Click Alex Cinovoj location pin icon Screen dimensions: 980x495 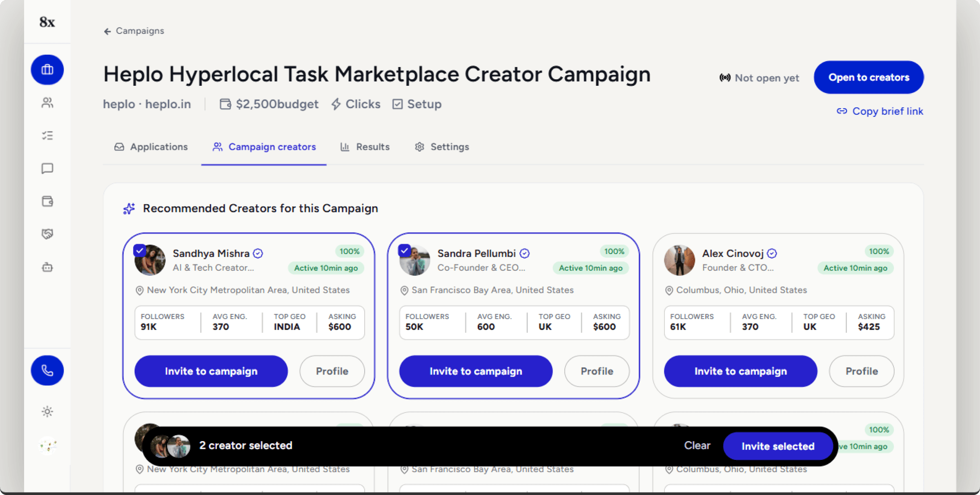669,290
